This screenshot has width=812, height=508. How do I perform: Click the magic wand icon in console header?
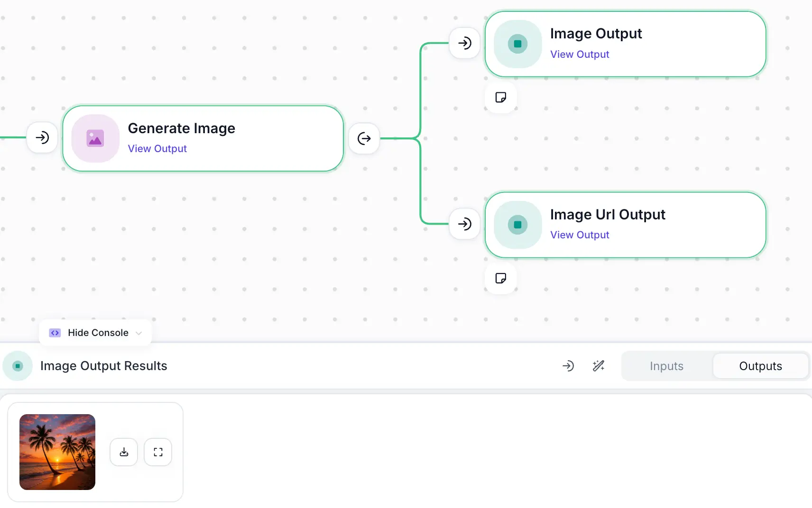599,366
